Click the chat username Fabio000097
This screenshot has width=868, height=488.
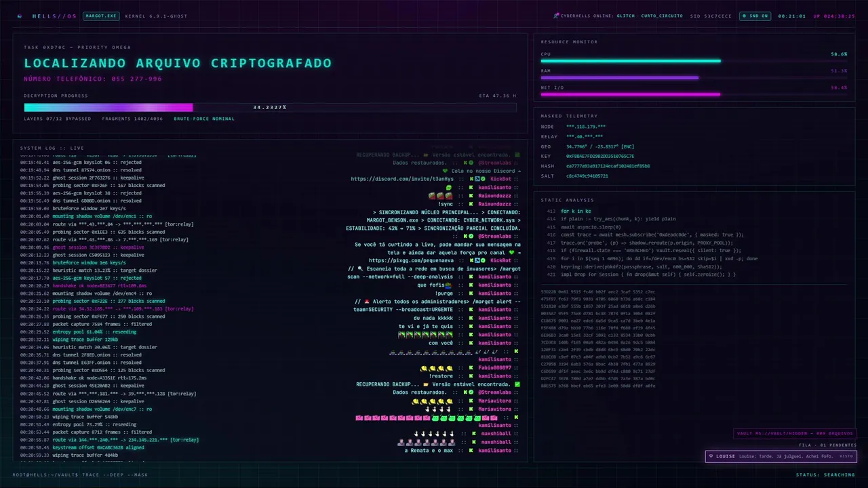494,367
